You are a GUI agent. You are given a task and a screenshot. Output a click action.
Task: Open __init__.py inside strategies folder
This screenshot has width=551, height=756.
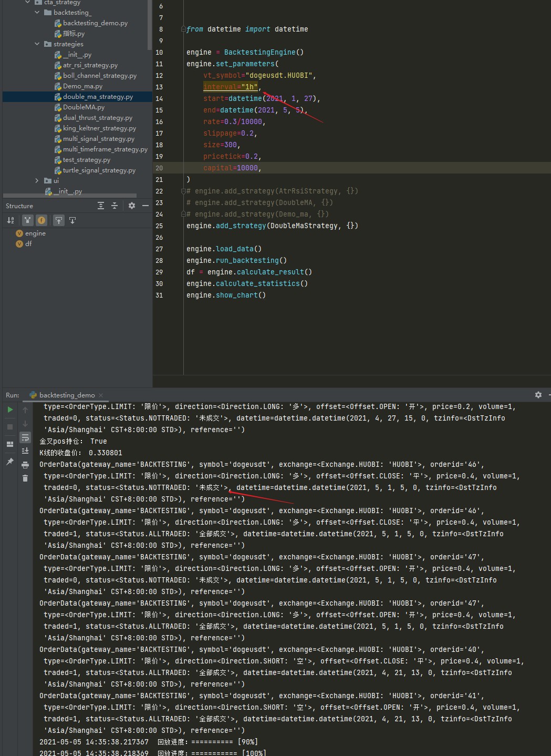coord(73,55)
